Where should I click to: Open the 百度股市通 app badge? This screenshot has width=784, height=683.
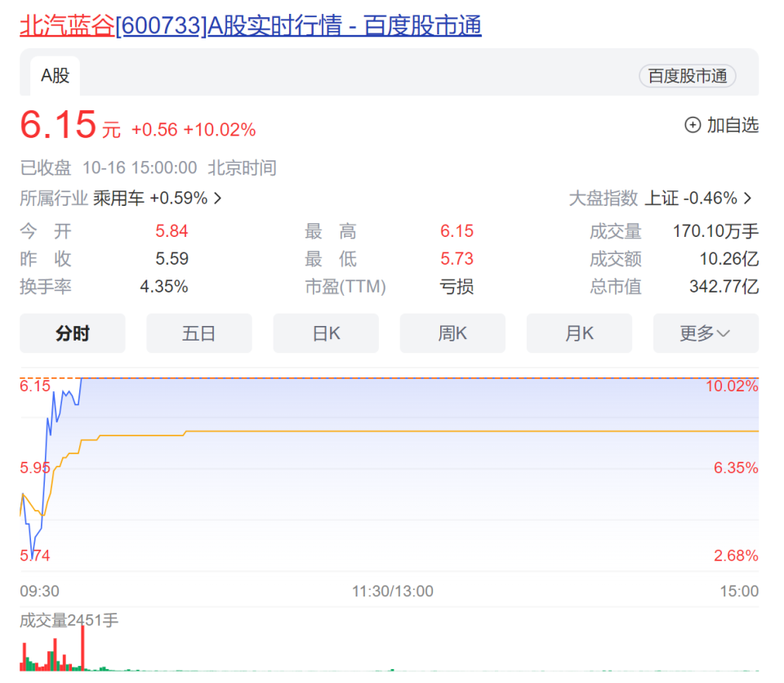(687, 76)
